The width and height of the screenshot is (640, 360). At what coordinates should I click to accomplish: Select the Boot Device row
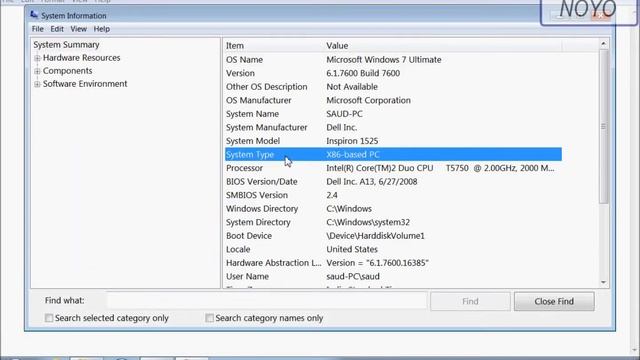point(393,236)
